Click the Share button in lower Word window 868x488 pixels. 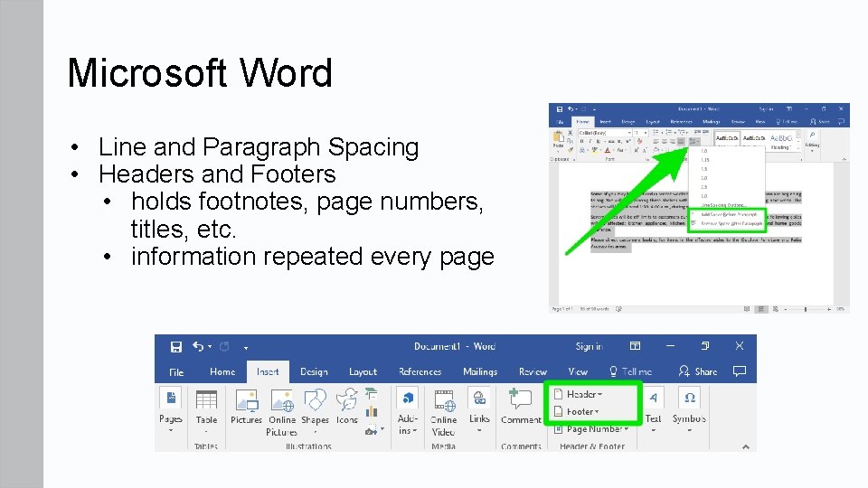tap(698, 371)
